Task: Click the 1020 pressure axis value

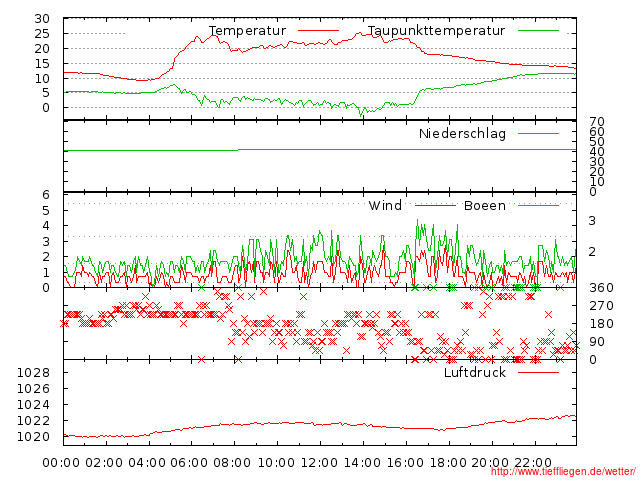Action: 33,437
